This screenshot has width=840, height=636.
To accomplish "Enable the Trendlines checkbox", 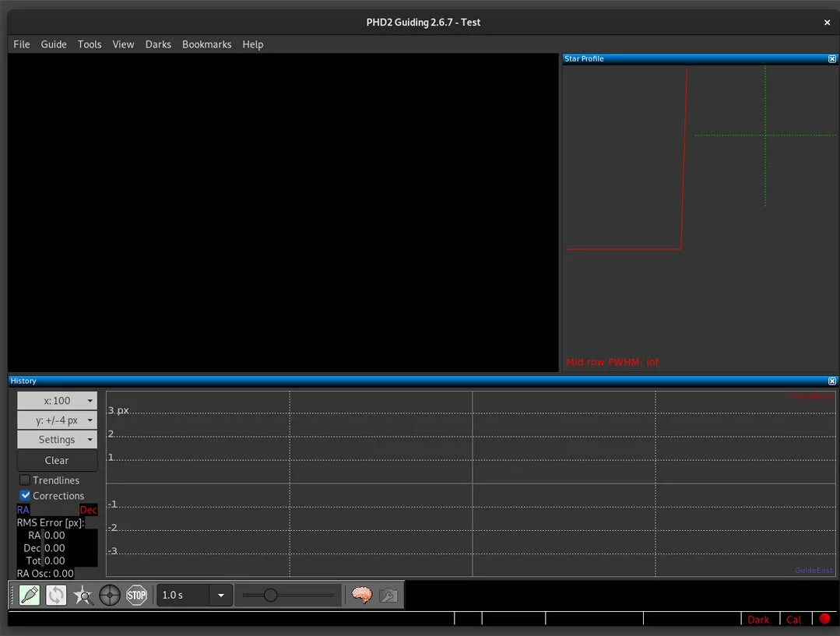I will coord(25,480).
